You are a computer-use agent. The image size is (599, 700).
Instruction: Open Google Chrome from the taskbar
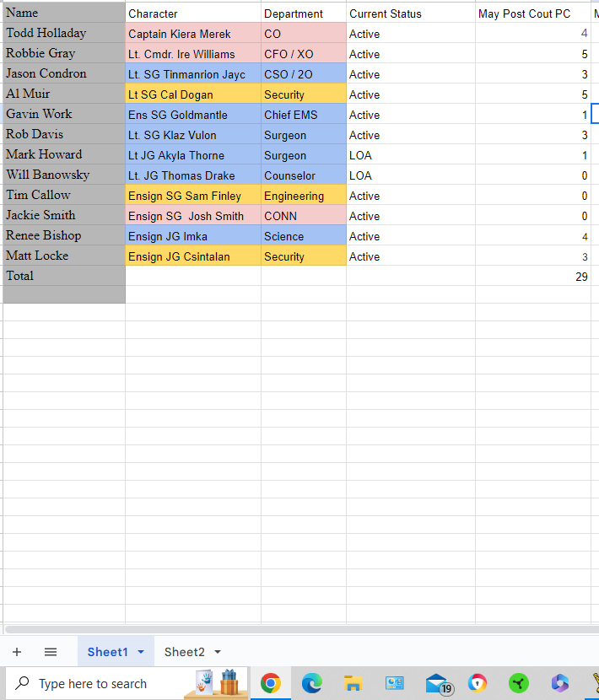point(270,683)
